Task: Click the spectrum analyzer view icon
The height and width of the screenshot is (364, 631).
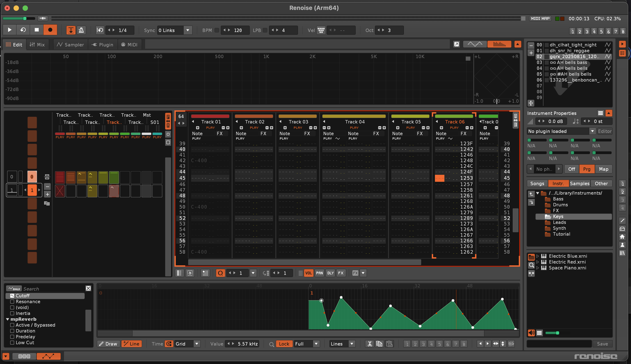Action: (499, 44)
